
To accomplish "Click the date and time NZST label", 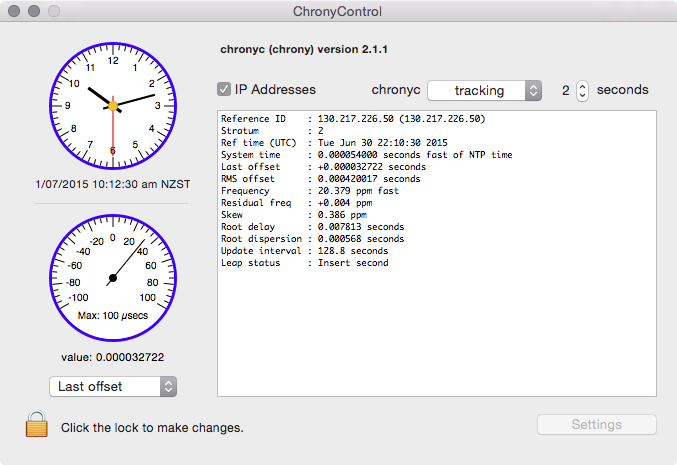I will coord(113,184).
